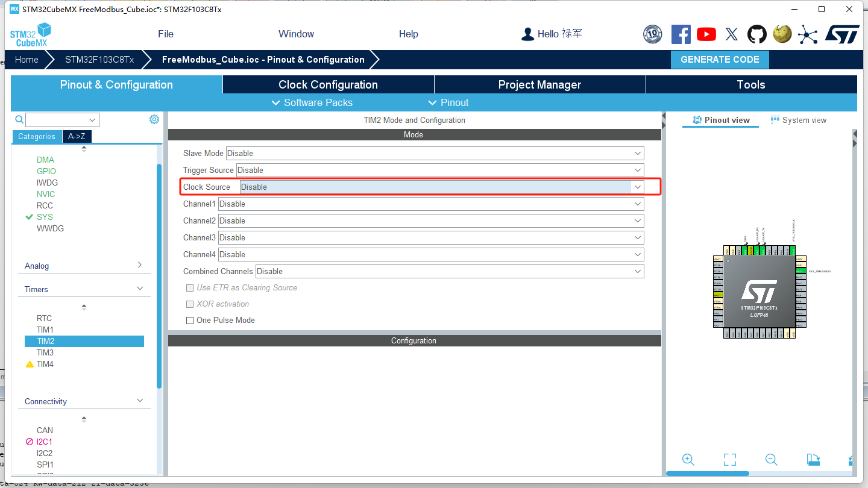Toggle Use ETR as Clearing Source checkbox
This screenshot has width=868, height=488.
tap(190, 288)
